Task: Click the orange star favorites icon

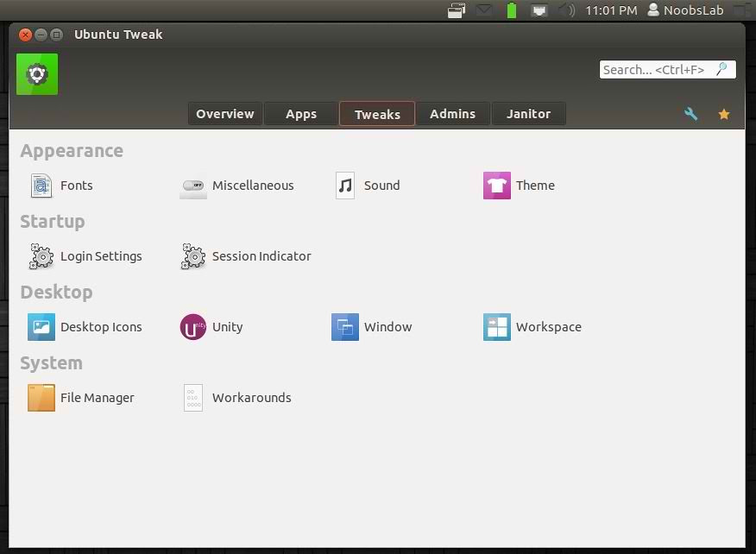Action: pyautogui.click(x=724, y=114)
